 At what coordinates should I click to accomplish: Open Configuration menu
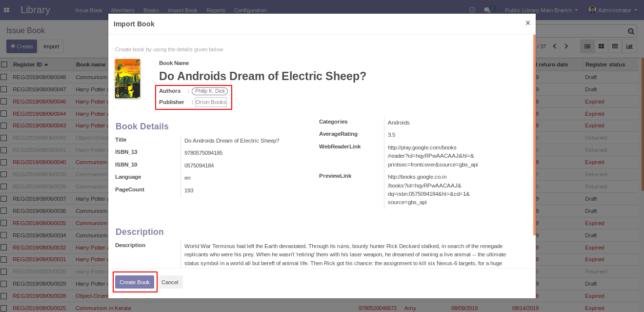(x=250, y=10)
